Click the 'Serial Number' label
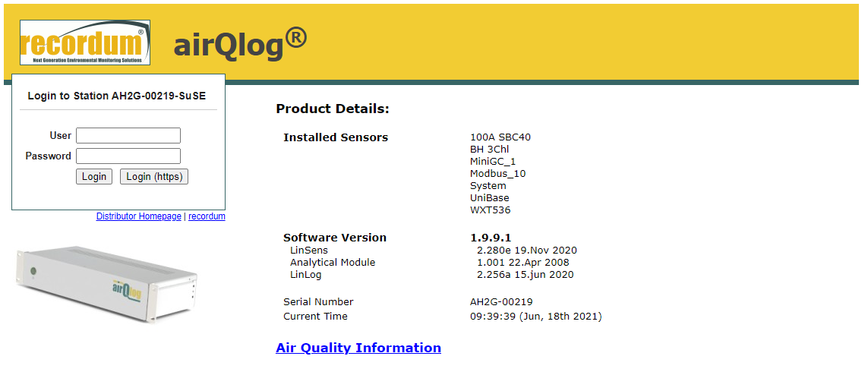Image resolution: width=868 pixels, height=372 pixels. coord(318,301)
